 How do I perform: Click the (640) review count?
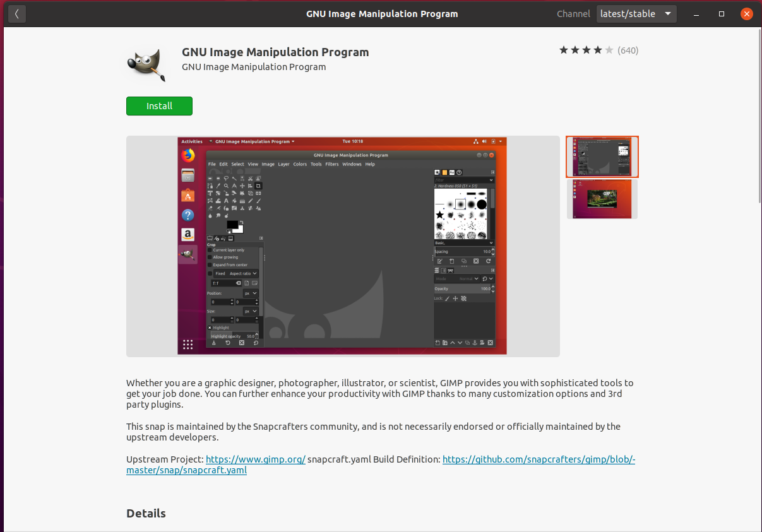coord(628,50)
